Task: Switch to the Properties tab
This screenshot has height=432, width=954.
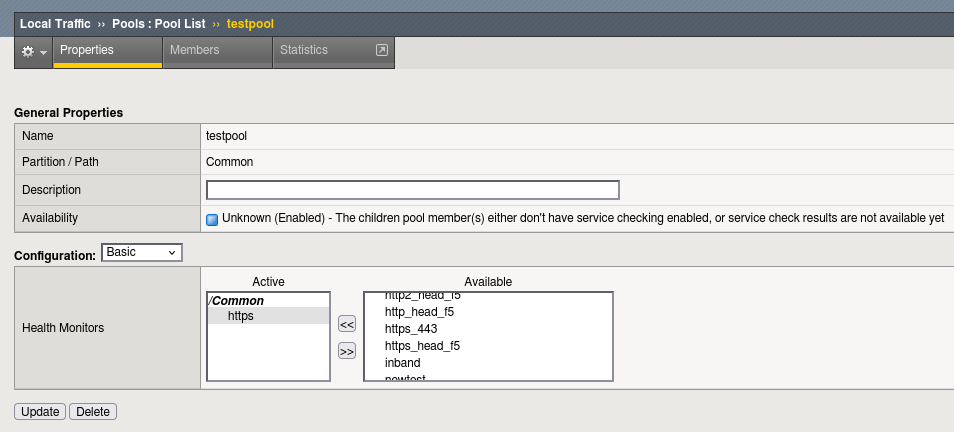Action: (108, 52)
